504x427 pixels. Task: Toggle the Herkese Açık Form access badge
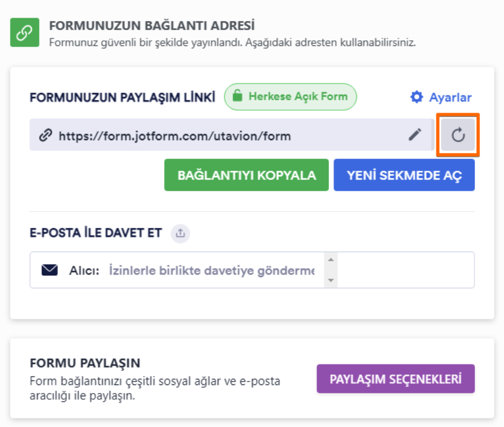[290, 97]
